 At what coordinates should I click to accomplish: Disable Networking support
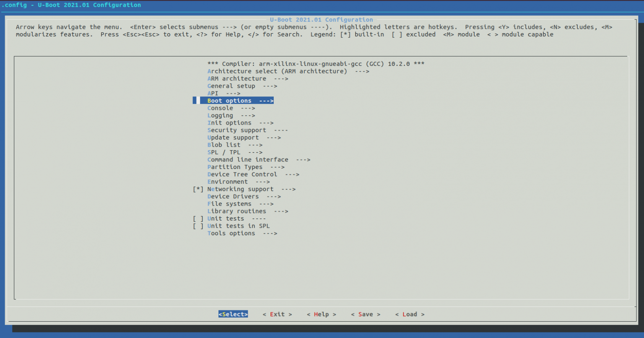click(240, 189)
